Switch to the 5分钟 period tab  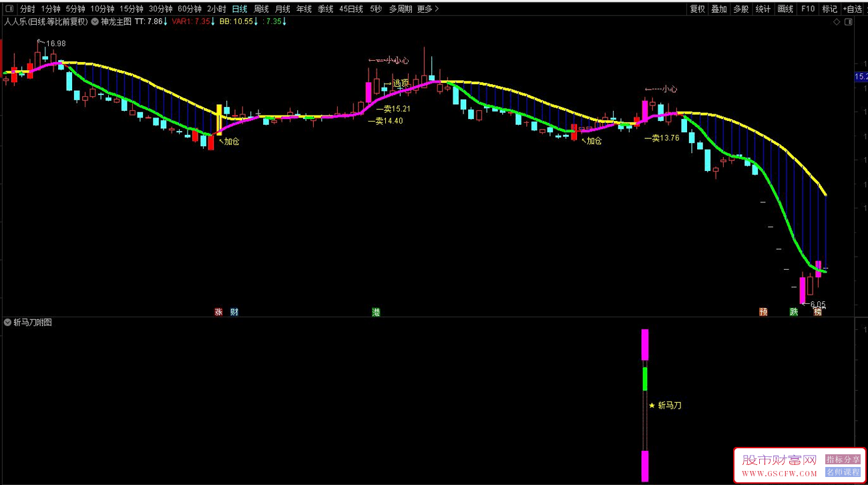[x=75, y=9]
